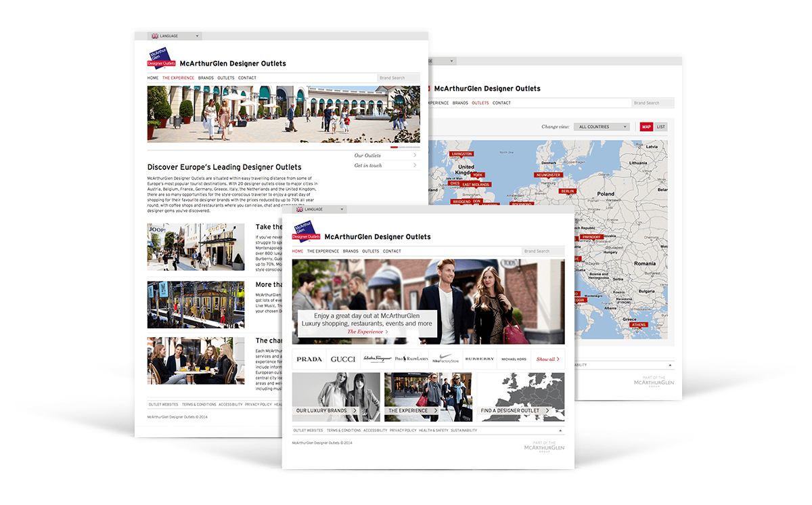The height and width of the screenshot is (505, 812).
Task: Open the Salvatore Ferragamo brand logo
Action: [x=377, y=359]
